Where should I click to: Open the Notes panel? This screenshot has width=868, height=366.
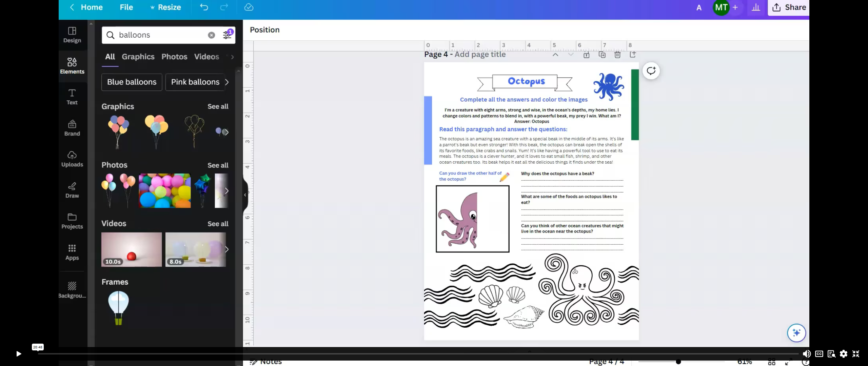[x=266, y=362]
